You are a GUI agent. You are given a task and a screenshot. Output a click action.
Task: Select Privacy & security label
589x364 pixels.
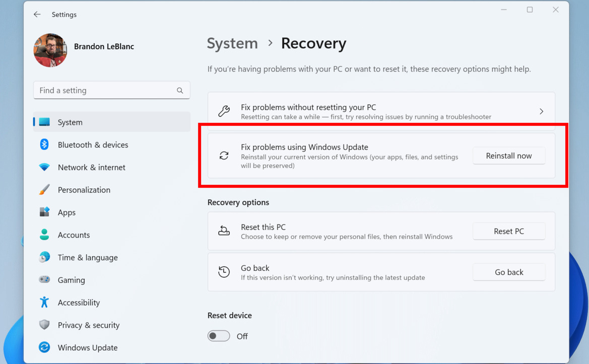(x=89, y=325)
